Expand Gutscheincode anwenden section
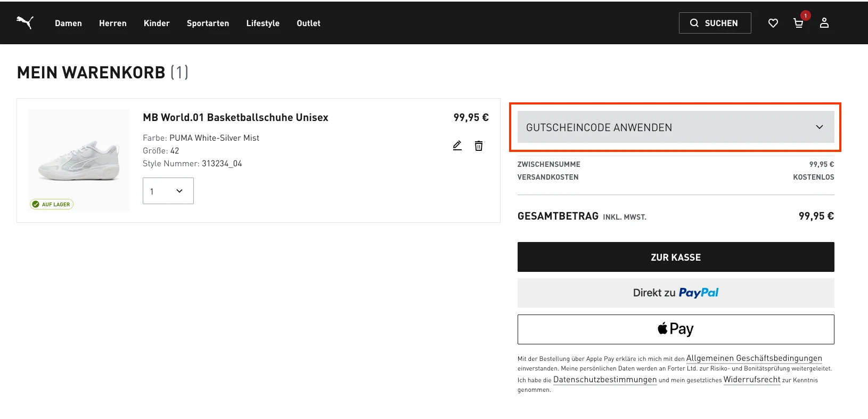The height and width of the screenshot is (419, 868). point(676,127)
